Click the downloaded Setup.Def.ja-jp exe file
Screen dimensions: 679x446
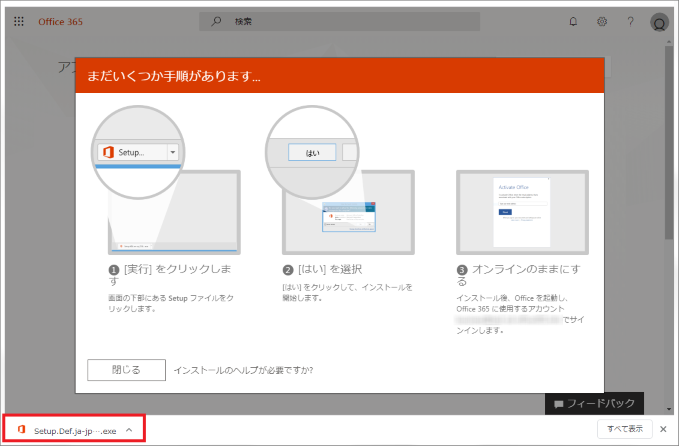click(x=74, y=430)
